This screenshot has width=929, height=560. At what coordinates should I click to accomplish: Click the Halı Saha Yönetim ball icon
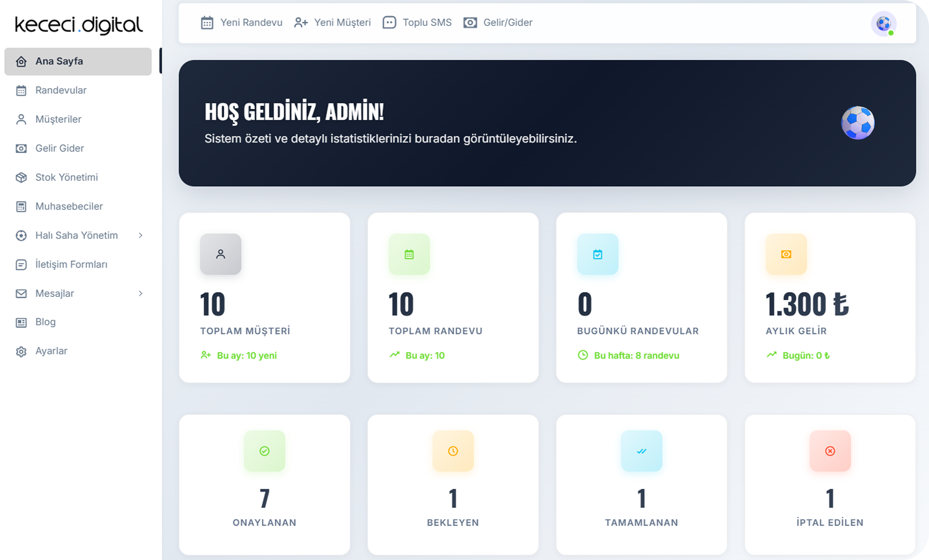21,235
